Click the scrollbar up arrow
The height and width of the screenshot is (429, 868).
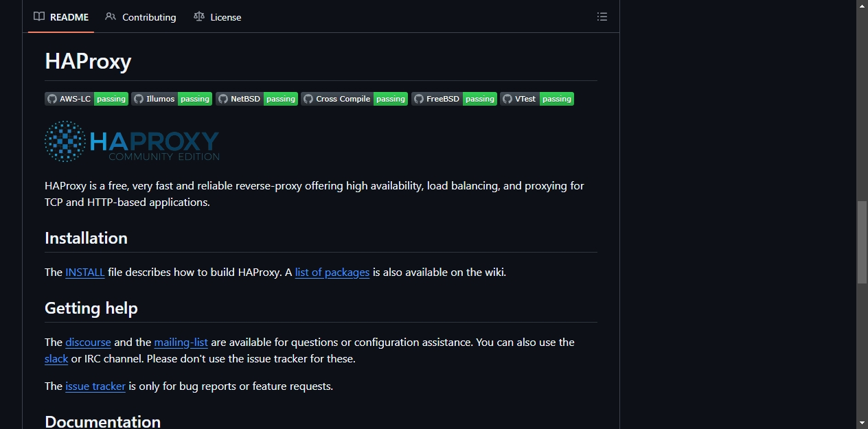(x=862, y=5)
